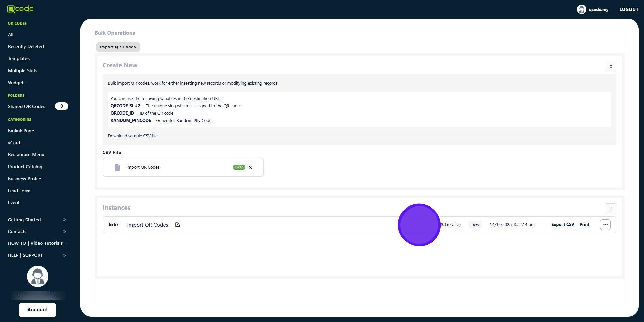Open the Restaurant Menu category
Viewport: 644px width, 322px height.
click(26, 154)
